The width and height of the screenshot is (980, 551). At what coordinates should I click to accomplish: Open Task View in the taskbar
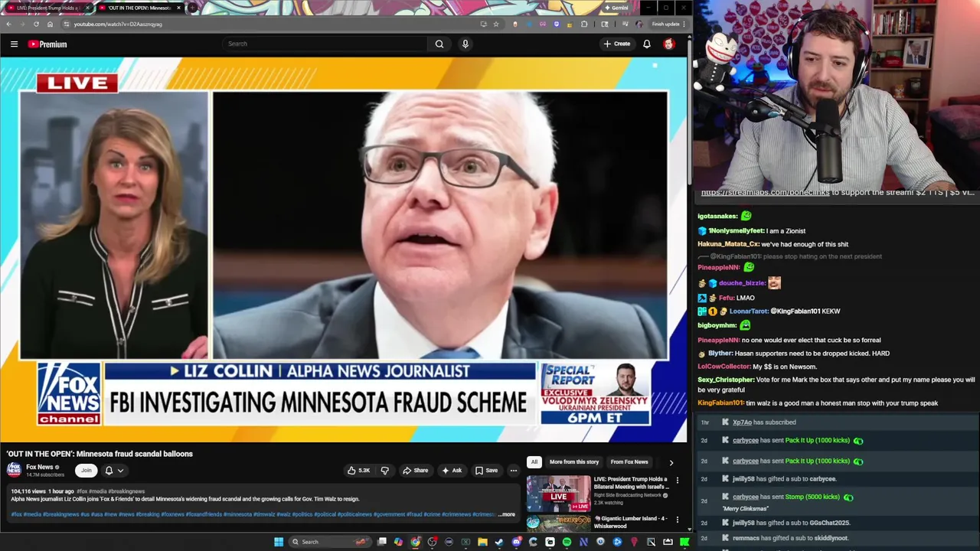pyautogui.click(x=382, y=542)
